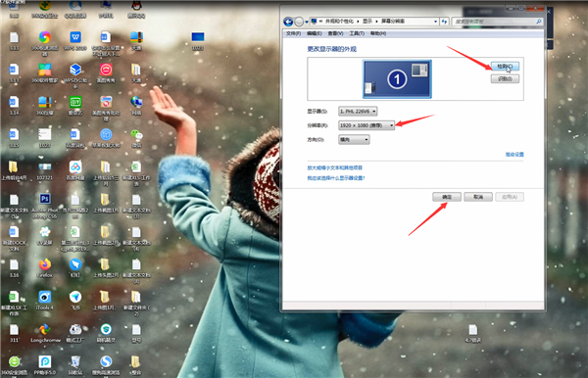Click the 检测 (Detect) button

coord(505,67)
